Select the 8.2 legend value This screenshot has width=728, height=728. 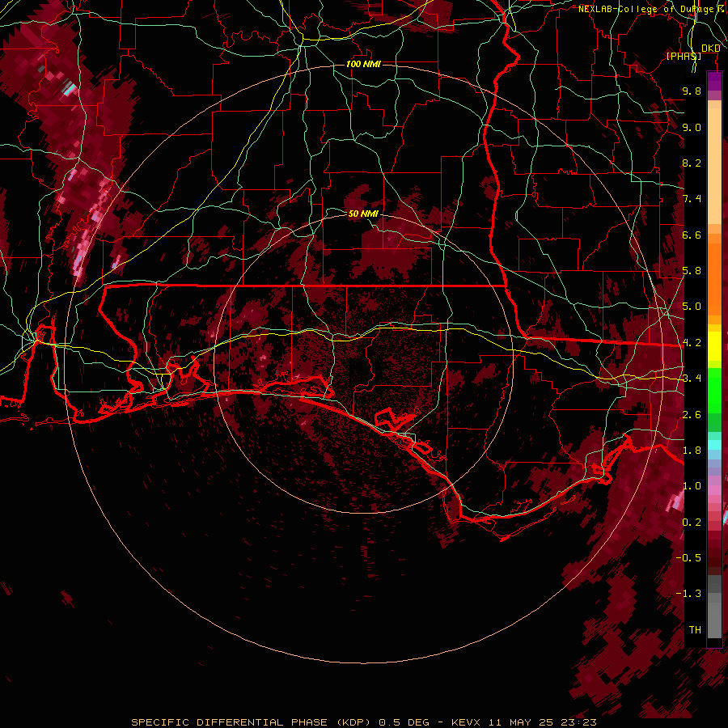pos(692,163)
